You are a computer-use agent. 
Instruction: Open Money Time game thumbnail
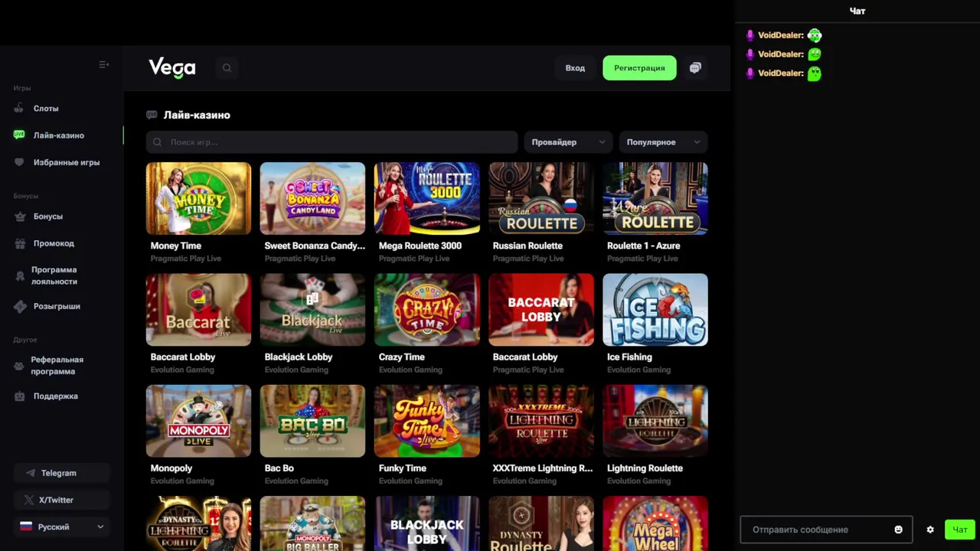pyautogui.click(x=198, y=198)
